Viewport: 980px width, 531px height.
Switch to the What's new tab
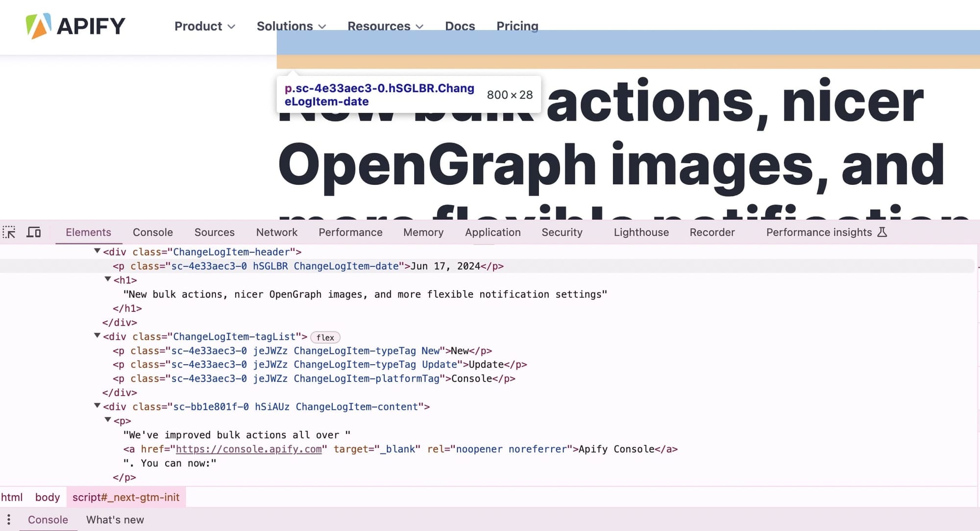point(115,519)
